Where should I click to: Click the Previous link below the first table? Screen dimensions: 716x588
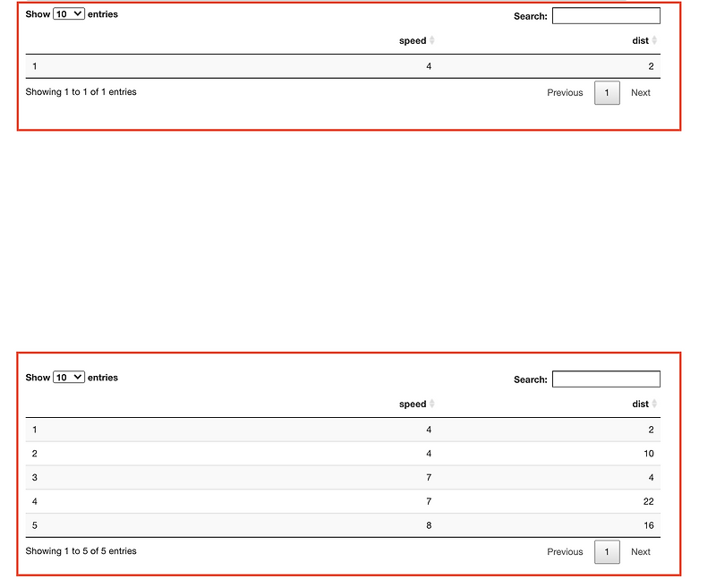click(x=565, y=92)
